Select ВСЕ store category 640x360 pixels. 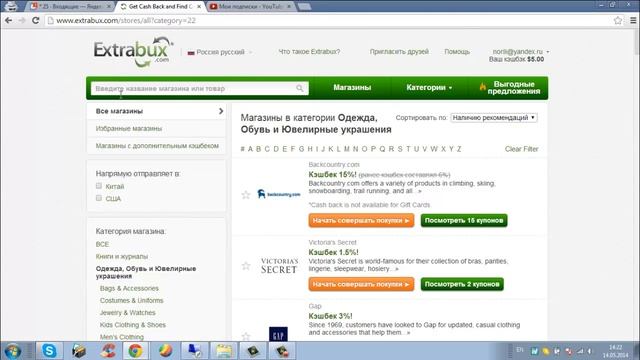pyautogui.click(x=102, y=244)
